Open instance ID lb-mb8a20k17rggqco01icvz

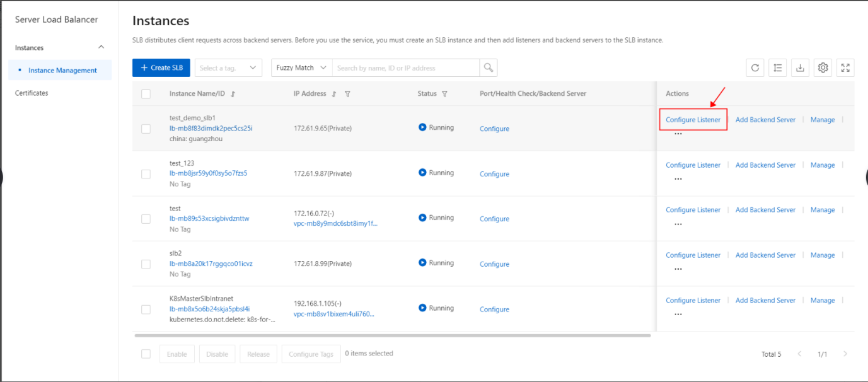tap(211, 263)
